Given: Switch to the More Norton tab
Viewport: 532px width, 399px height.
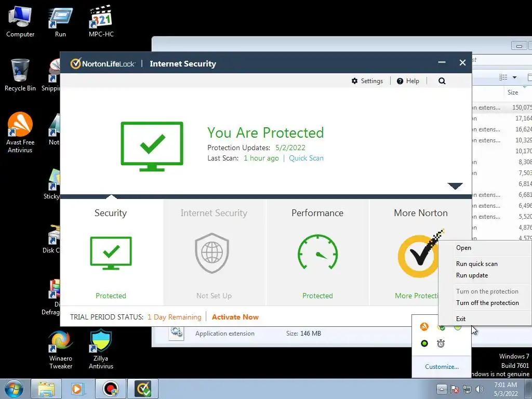Looking at the screenshot, I should 421,212.
